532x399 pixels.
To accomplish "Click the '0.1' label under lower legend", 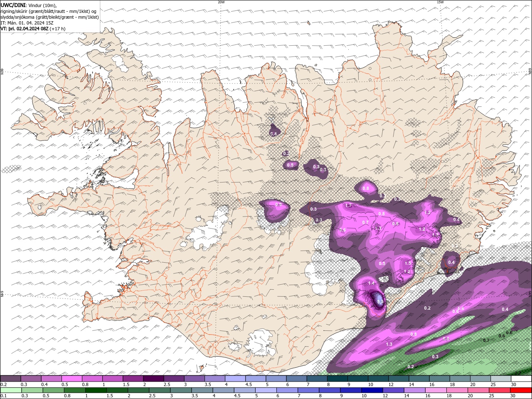I will 3,396.
